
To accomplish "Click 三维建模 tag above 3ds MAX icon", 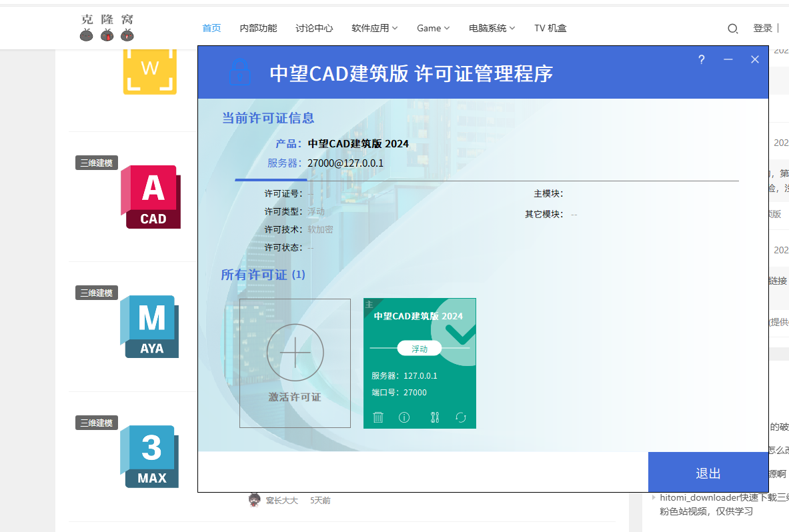I will pyautogui.click(x=97, y=423).
